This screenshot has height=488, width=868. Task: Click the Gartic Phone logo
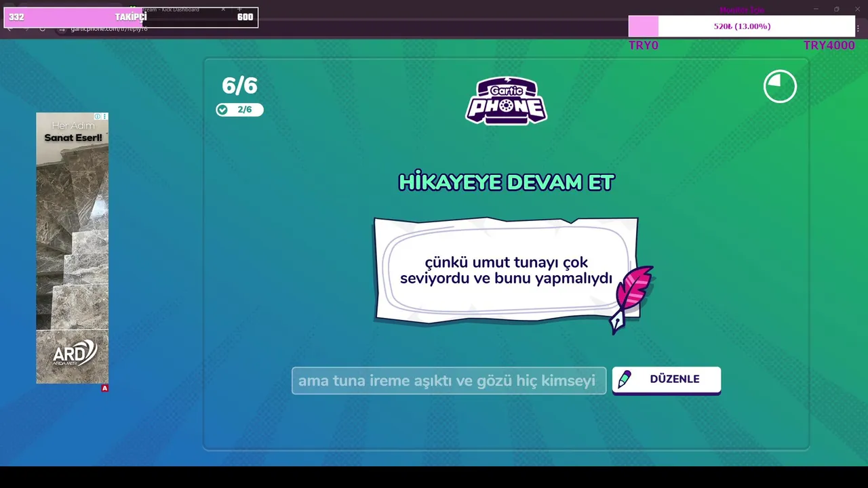pos(506,100)
